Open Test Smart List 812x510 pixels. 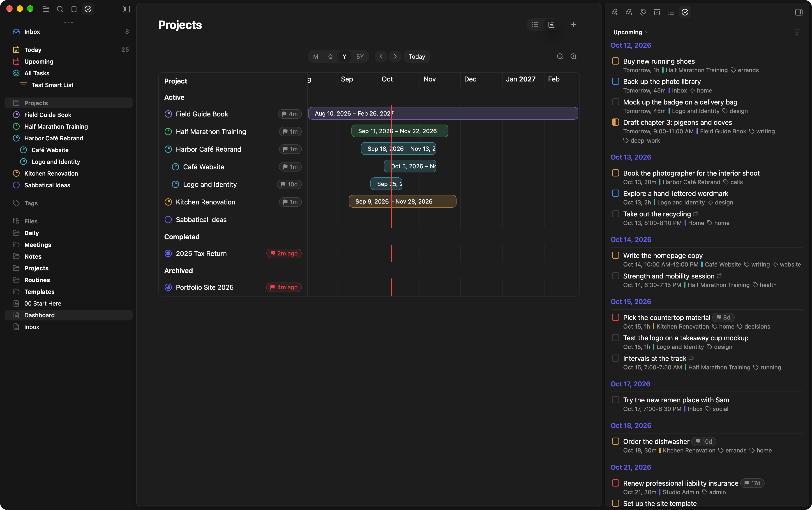click(x=68, y=85)
